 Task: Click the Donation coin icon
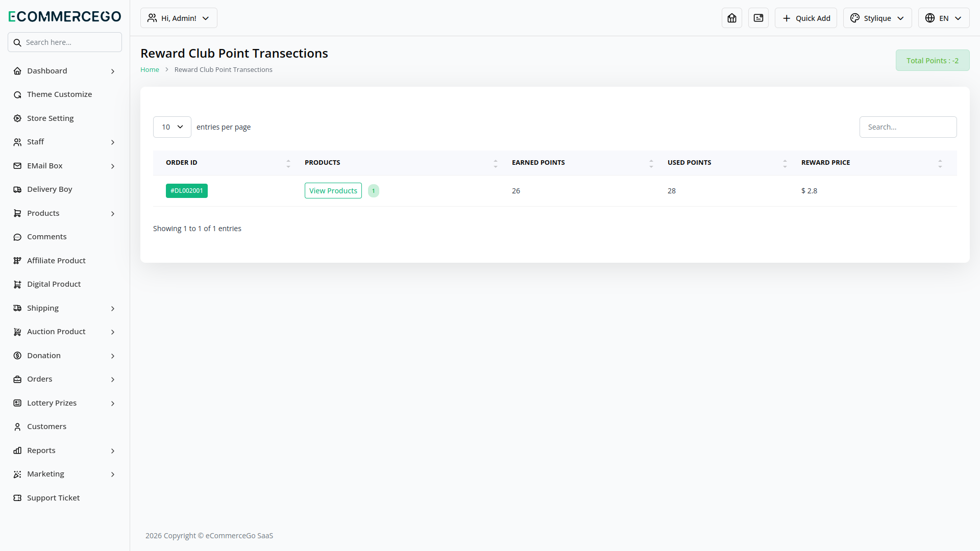tap(17, 356)
